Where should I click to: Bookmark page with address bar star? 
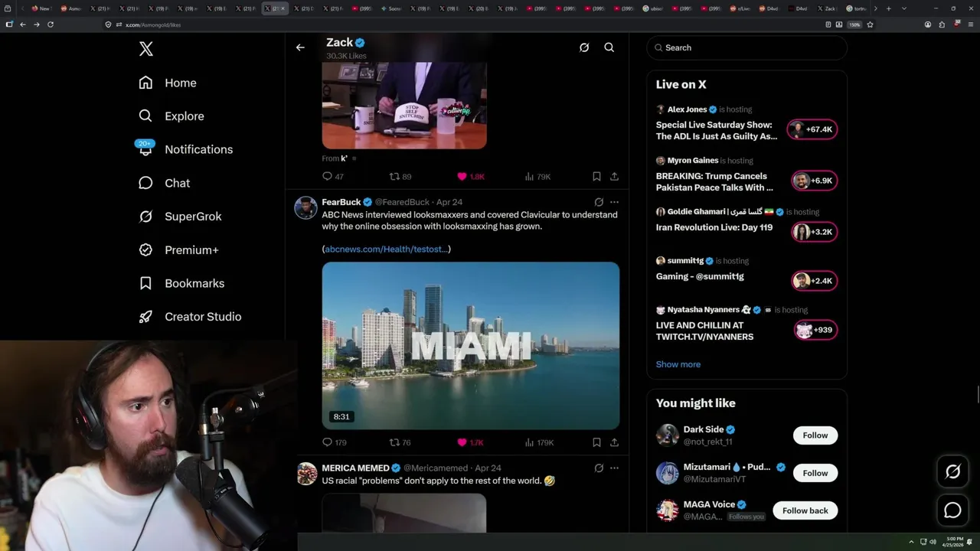click(x=870, y=24)
